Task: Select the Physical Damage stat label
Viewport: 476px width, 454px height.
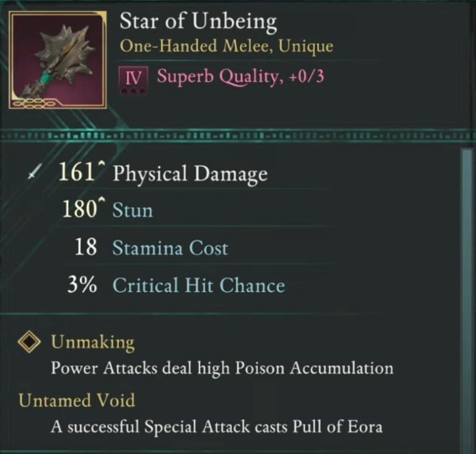Action: tap(190, 174)
